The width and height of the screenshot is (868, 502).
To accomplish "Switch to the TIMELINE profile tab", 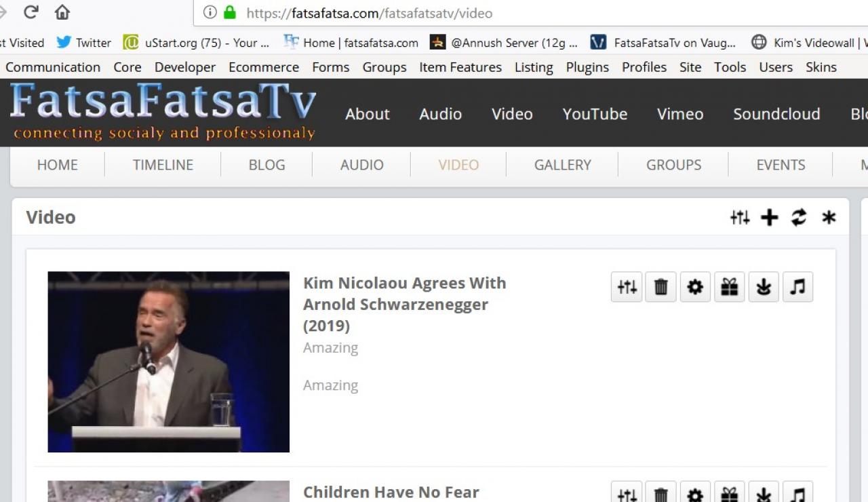I will coord(163,165).
